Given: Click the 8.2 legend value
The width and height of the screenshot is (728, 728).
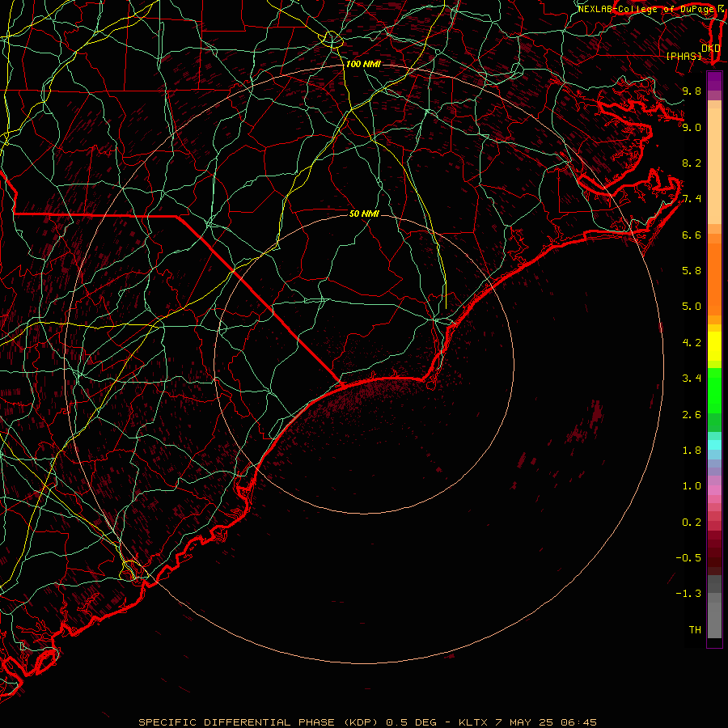Looking at the screenshot, I should (x=692, y=163).
